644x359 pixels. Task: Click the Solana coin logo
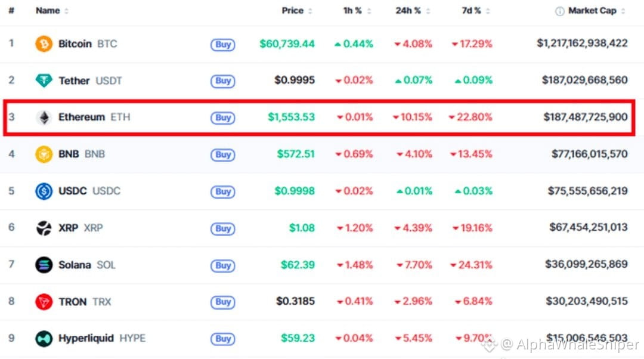[44, 265]
